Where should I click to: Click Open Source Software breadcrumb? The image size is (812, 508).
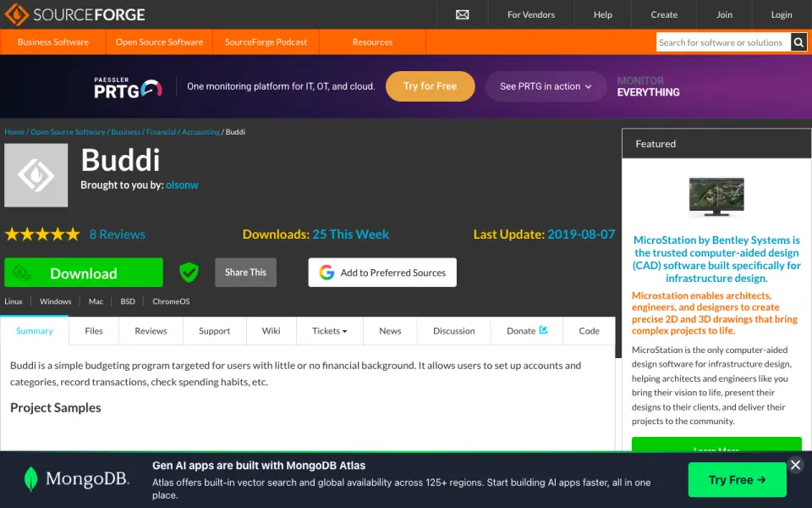click(68, 132)
